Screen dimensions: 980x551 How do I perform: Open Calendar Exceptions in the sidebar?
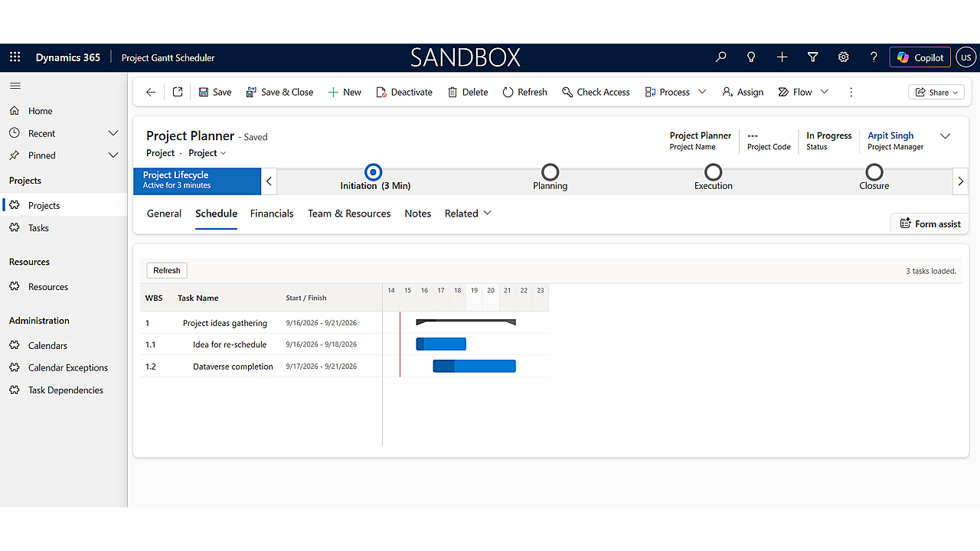coord(68,368)
